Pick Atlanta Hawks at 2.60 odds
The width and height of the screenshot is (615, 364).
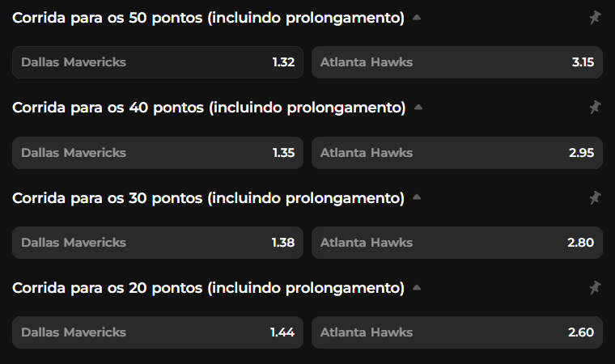[456, 332]
